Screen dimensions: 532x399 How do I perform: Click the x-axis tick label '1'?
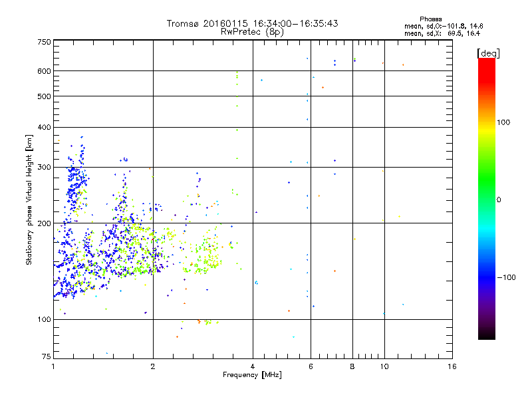53,366
